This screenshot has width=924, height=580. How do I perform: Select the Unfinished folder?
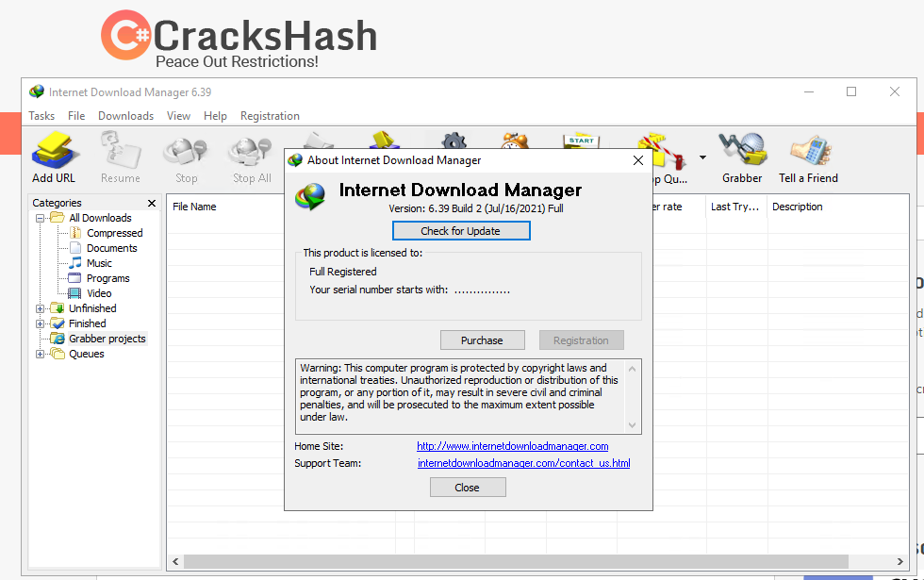92,308
